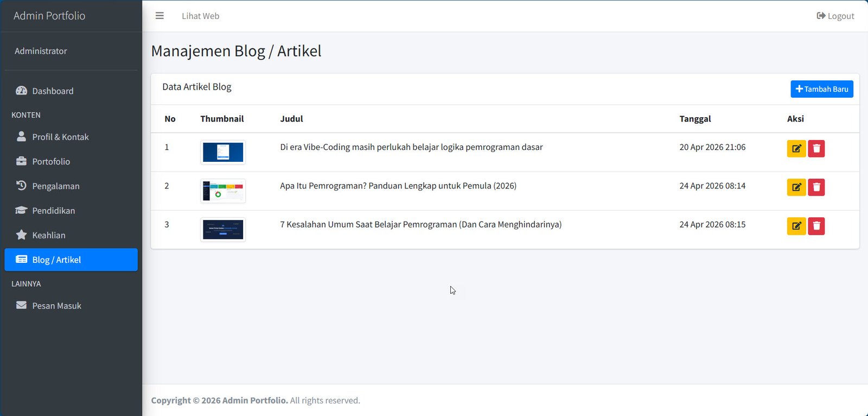The height and width of the screenshot is (416, 868).
Task: Open Keahlian menu item
Action: click(x=71, y=235)
